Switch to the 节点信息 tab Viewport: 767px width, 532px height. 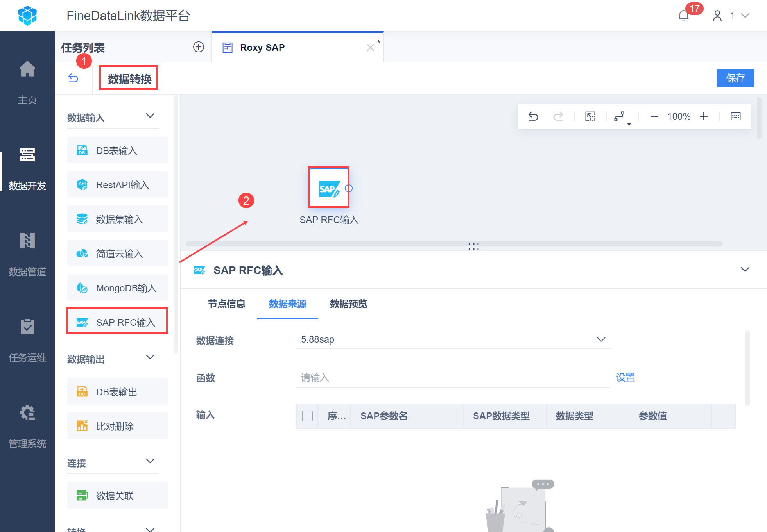226,304
